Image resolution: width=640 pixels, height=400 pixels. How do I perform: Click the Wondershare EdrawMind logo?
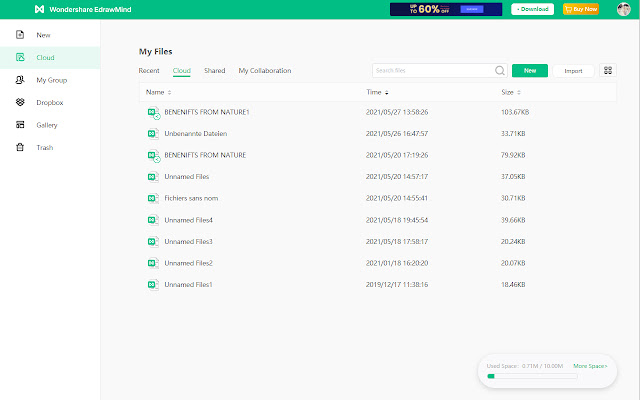tap(39, 9)
